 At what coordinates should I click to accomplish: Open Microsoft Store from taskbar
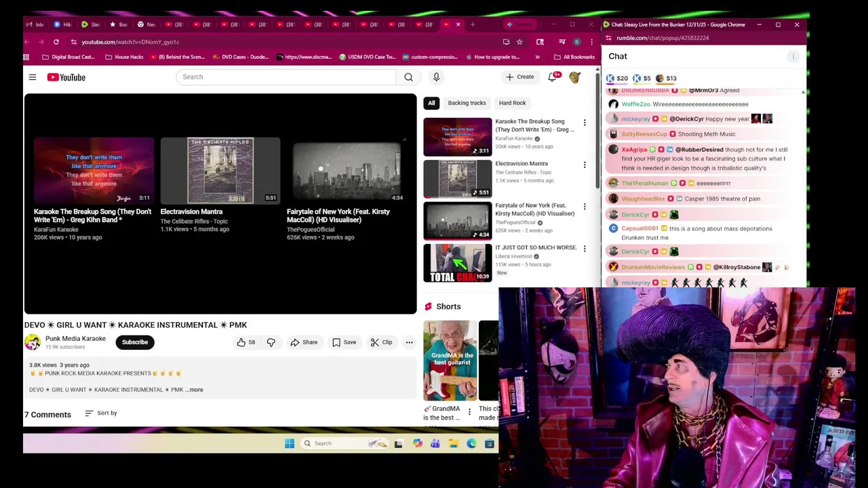tap(490, 443)
